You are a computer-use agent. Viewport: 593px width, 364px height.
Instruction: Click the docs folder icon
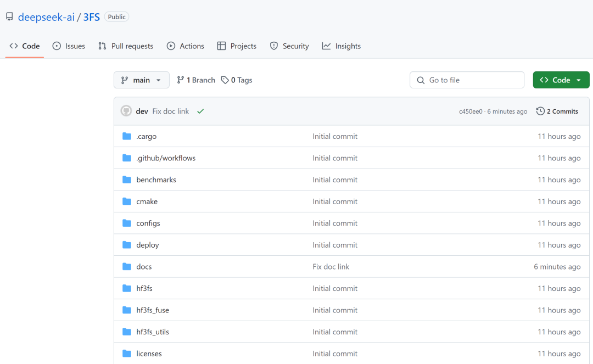(127, 266)
